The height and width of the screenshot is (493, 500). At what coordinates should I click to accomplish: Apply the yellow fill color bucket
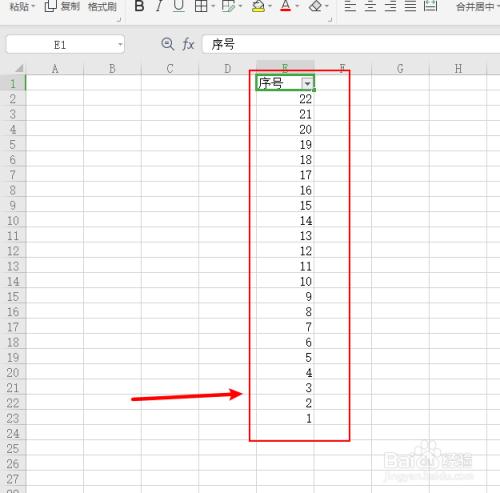tap(258, 6)
